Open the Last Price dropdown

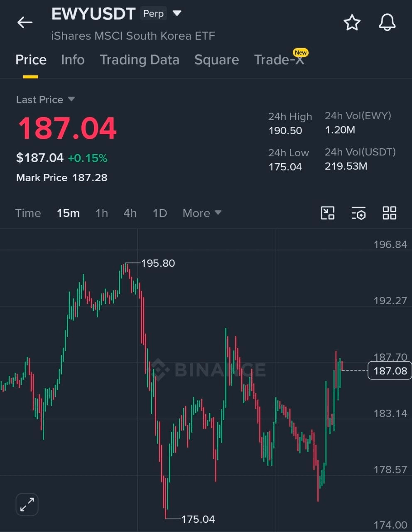[x=45, y=100]
